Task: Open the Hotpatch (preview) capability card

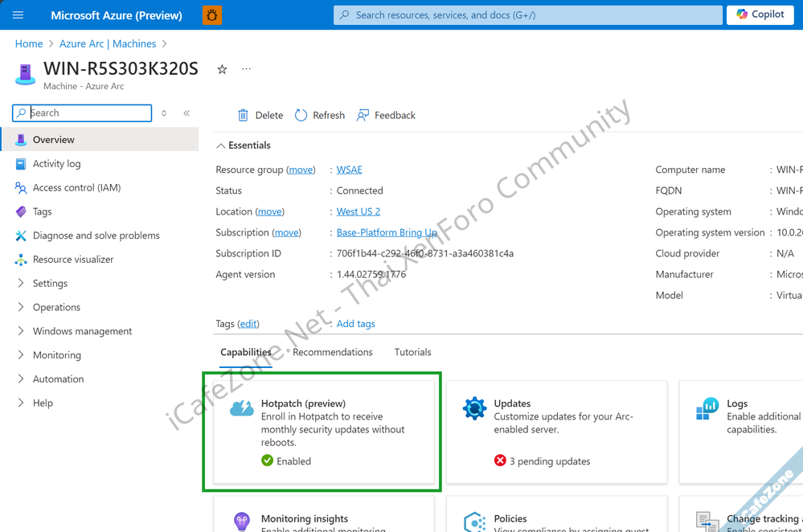Action: tap(322, 431)
